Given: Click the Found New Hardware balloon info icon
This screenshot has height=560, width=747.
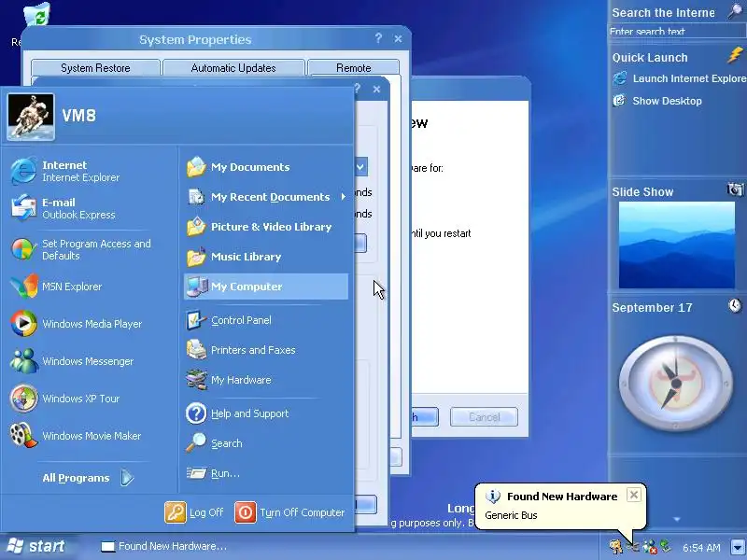Looking at the screenshot, I should pos(493,497).
